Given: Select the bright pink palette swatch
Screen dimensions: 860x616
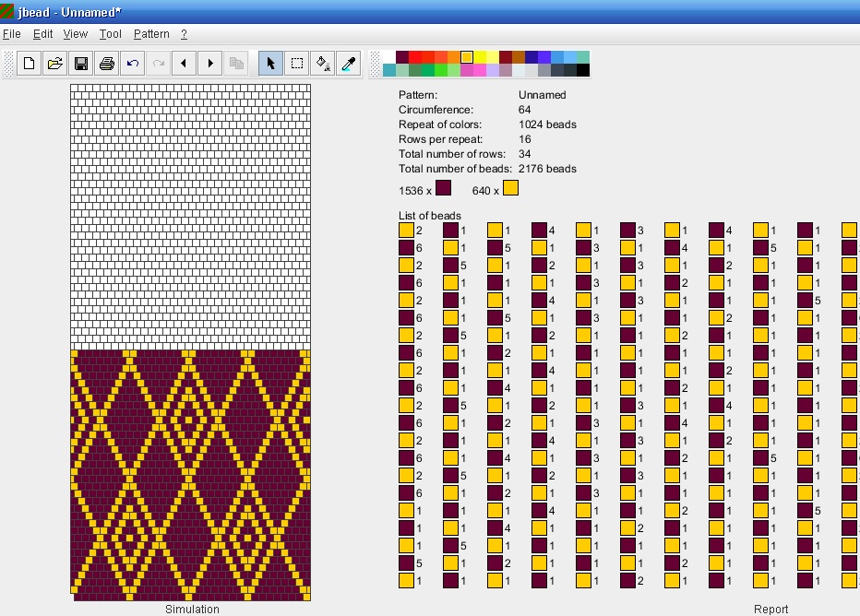Looking at the screenshot, I should tap(480, 69).
